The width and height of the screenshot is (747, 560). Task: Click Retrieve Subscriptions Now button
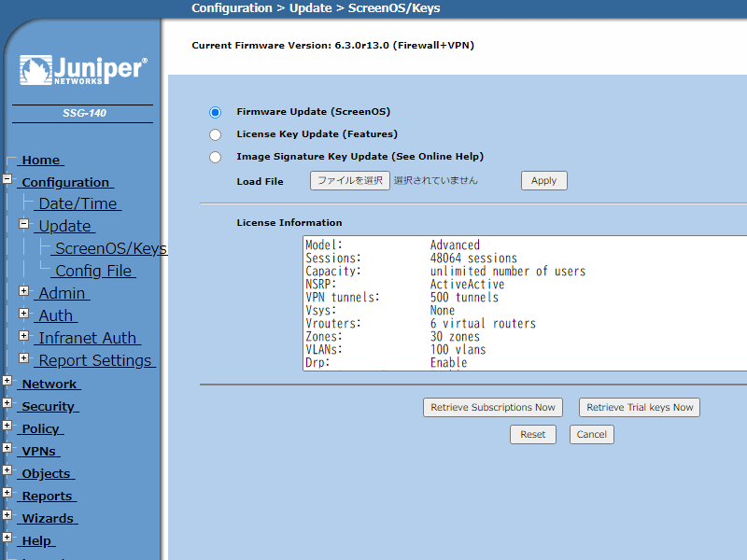493,407
